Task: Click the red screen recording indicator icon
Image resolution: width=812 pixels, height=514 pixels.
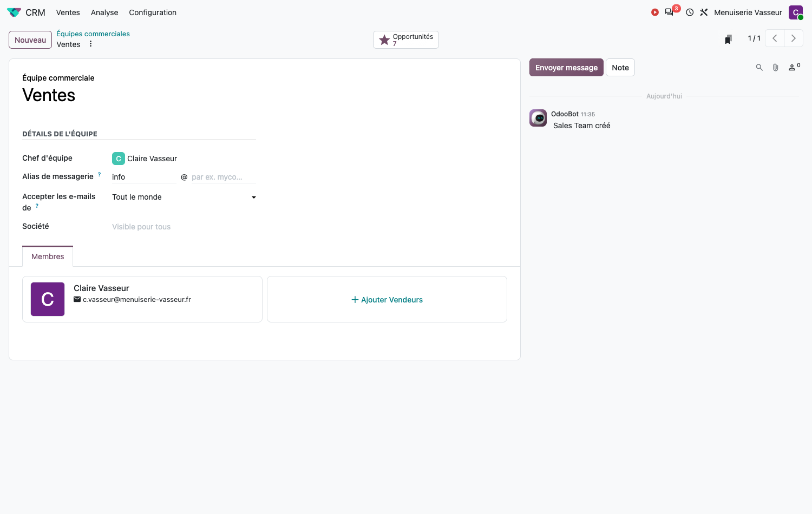Action: pyautogui.click(x=655, y=12)
